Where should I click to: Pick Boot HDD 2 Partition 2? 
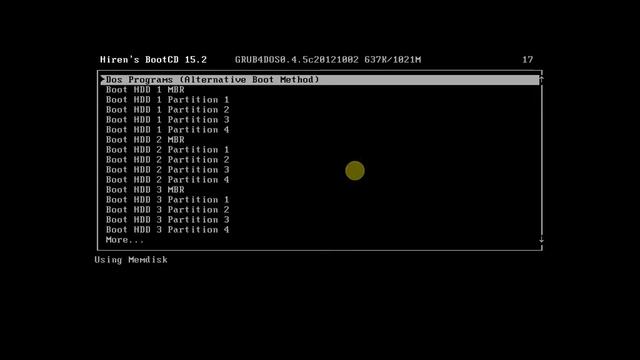pyautogui.click(x=167, y=160)
